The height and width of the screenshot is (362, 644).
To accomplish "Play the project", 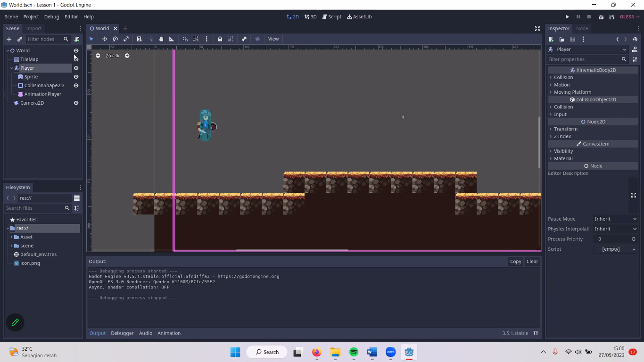I will [x=567, y=16].
